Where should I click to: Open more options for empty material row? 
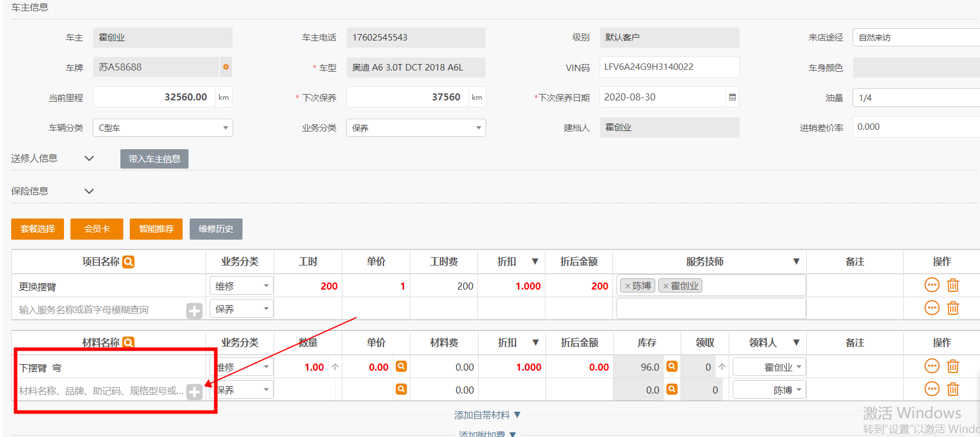[932, 389]
